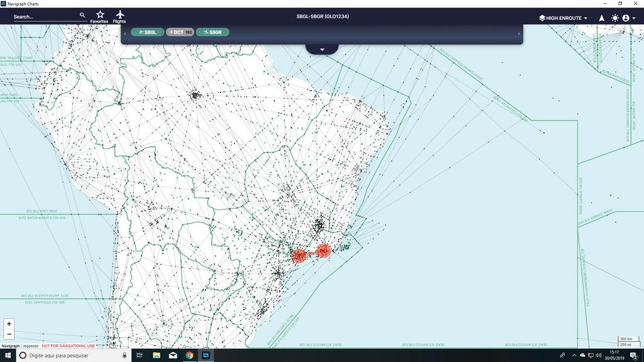This screenshot has height=362, width=644.
Task: Show hidden system tray icons
Action: tap(574, 356)
